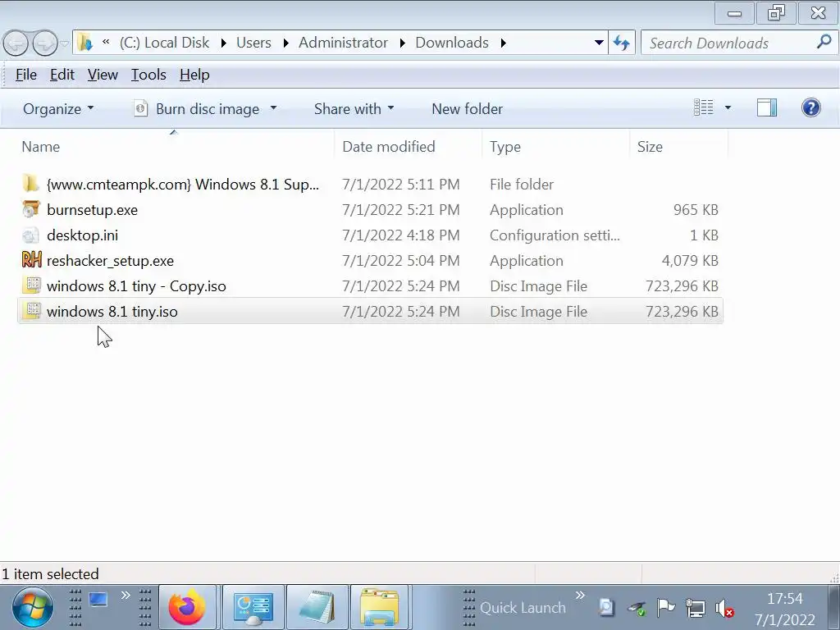Viewport: 840px width, 630px height.
Task: Sort by the Type column header
Action: pyautogui.click(x=555, y=146)
